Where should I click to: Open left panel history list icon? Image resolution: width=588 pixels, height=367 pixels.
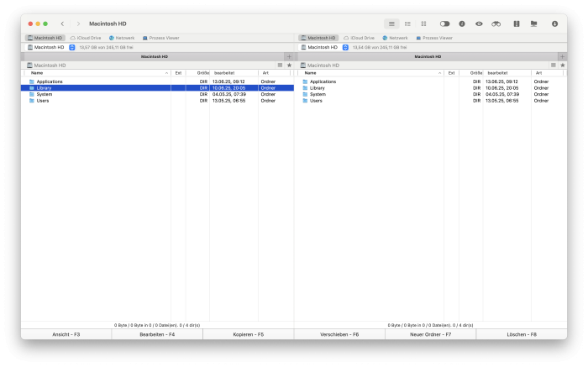(x=280, y=66)
